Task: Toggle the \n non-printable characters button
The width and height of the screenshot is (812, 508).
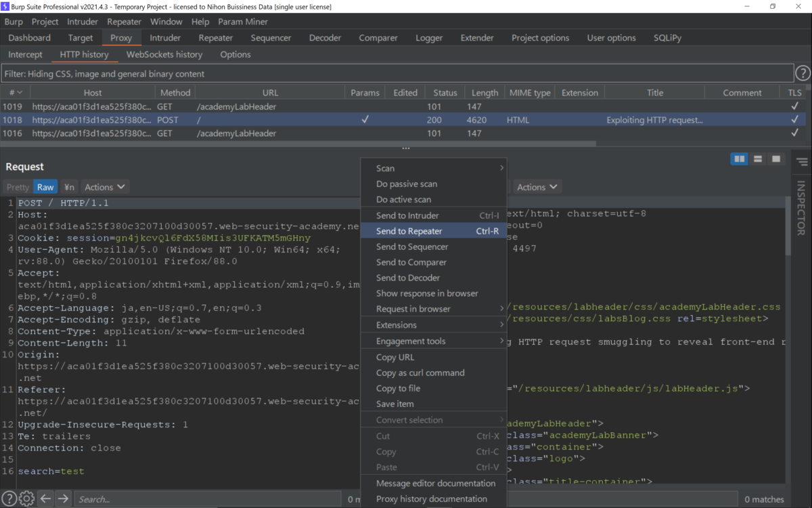Action: tap(69, 187)
